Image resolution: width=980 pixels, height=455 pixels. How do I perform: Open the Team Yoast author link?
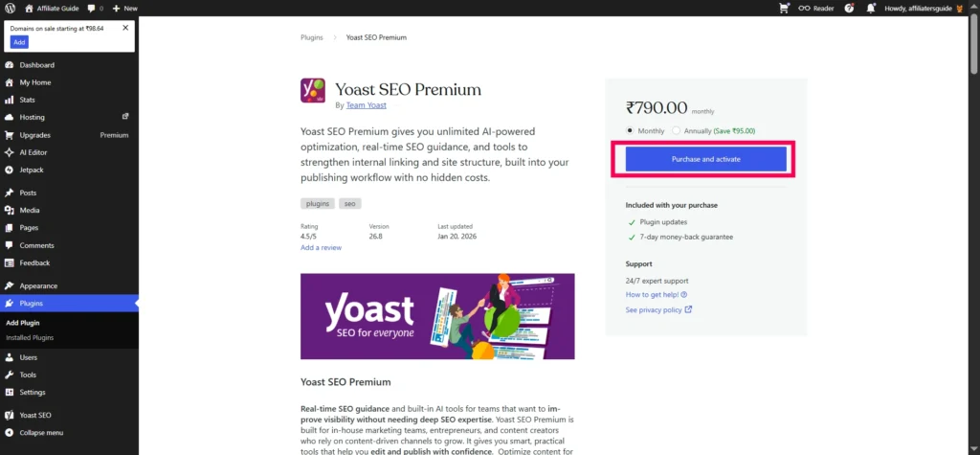click(367, 105)
